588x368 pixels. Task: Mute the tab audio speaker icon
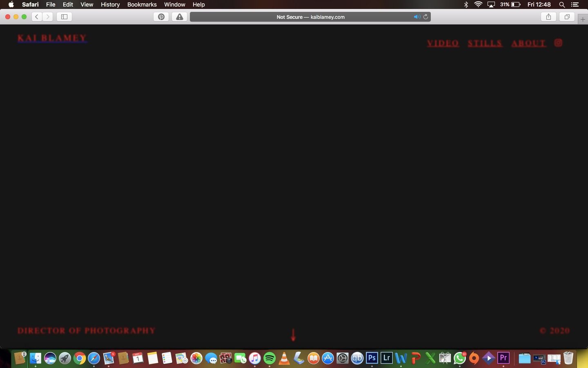(x=416, y=17)
